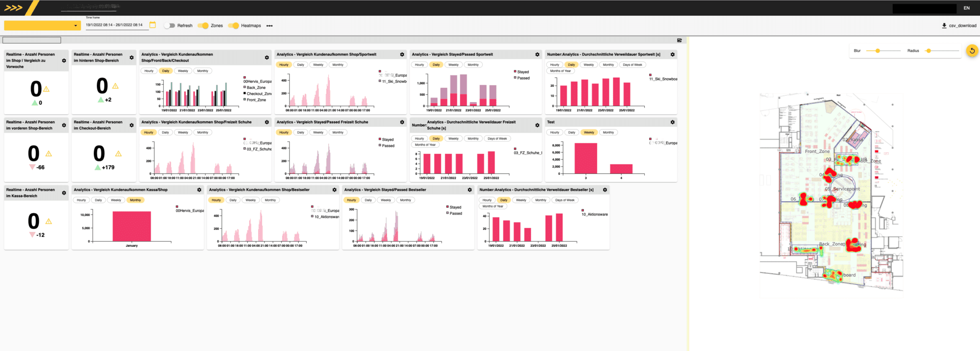Click the Blur slider handle
Image resolution: width=980 pixels, height=351 pixels.
click(x=877, y=51)
